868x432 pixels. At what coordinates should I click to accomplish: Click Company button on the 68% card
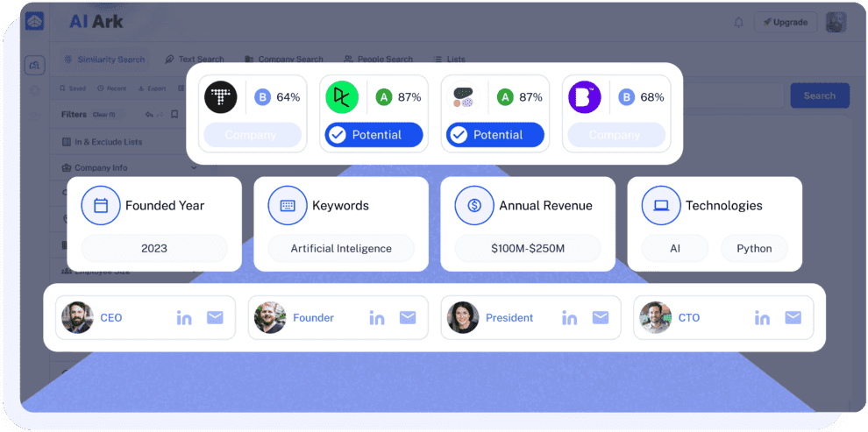tap(616, 135)
